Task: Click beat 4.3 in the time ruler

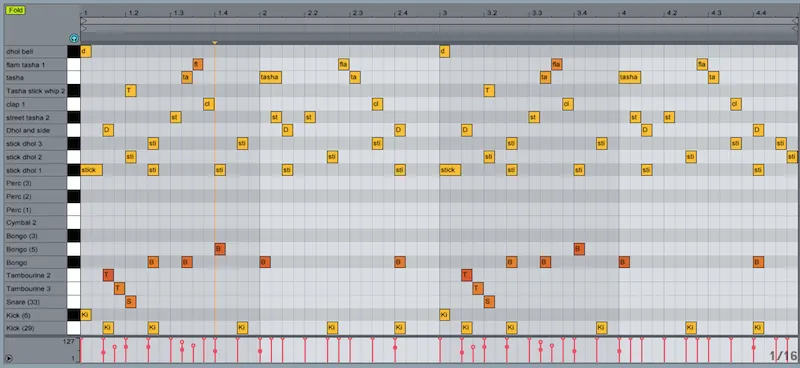Action: (717, 12)
